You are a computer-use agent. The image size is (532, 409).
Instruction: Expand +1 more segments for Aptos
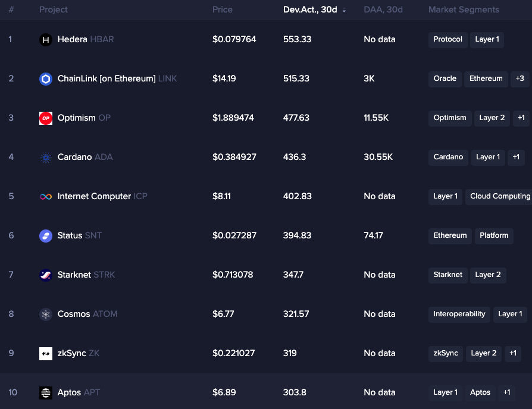tap(506, 393)
